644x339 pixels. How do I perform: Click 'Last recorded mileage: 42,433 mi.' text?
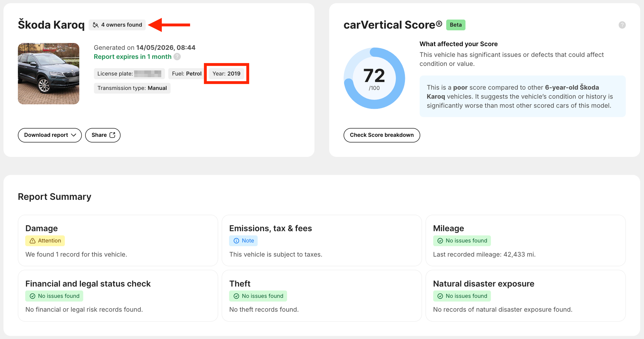click(484, 254)
